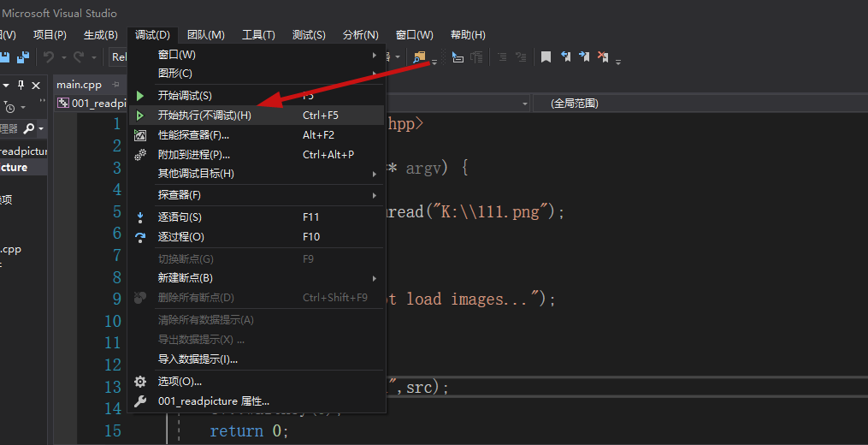868x445 pixels.
Task: Open the 测试(S) menu
Action: pos(309,35)
